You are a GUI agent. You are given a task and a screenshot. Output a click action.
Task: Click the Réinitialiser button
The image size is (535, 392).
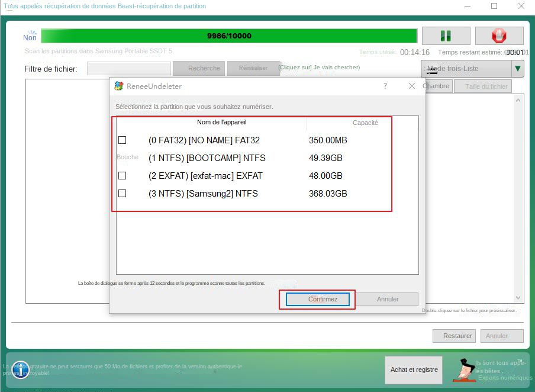[253, 68]
